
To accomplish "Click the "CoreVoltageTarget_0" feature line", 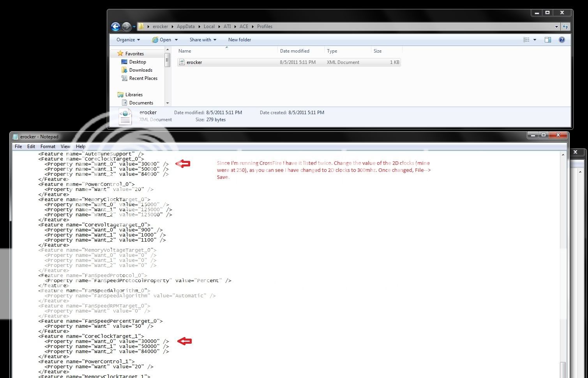I will point(94,225).
